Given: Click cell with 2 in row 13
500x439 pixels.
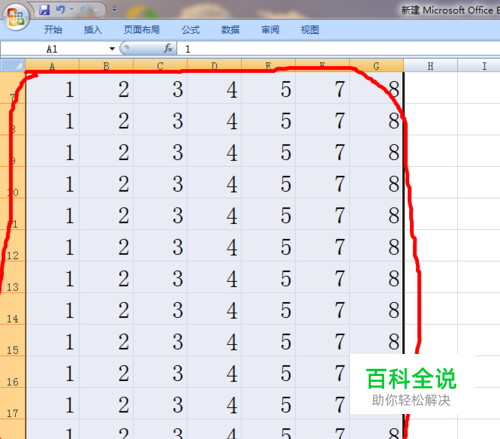Looking at the screenshot, I should tap(107, 277).
